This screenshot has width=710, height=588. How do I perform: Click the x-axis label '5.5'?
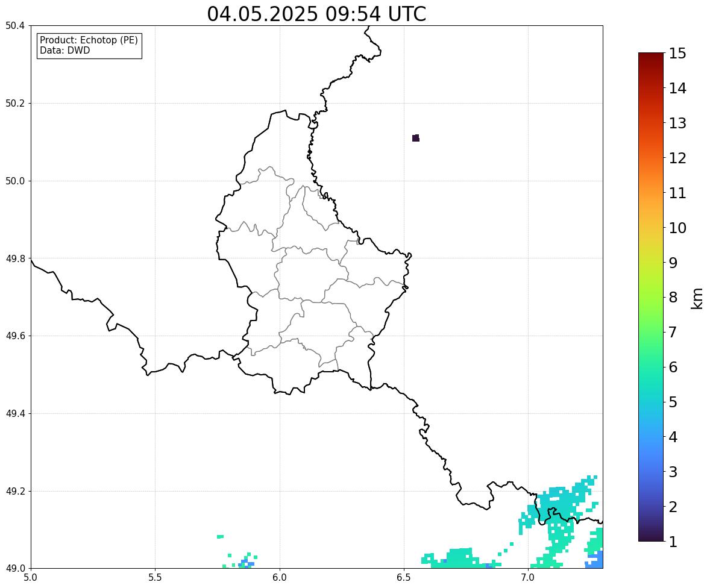pos(155,578)
